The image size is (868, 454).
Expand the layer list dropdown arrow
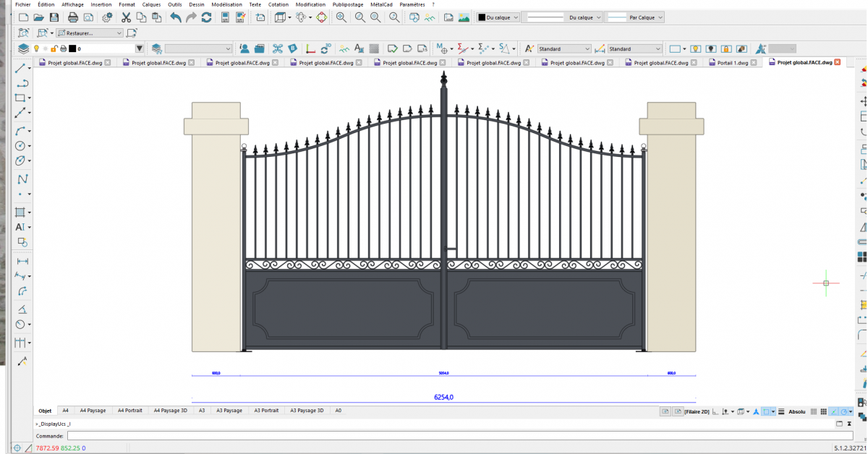(140, 48)
